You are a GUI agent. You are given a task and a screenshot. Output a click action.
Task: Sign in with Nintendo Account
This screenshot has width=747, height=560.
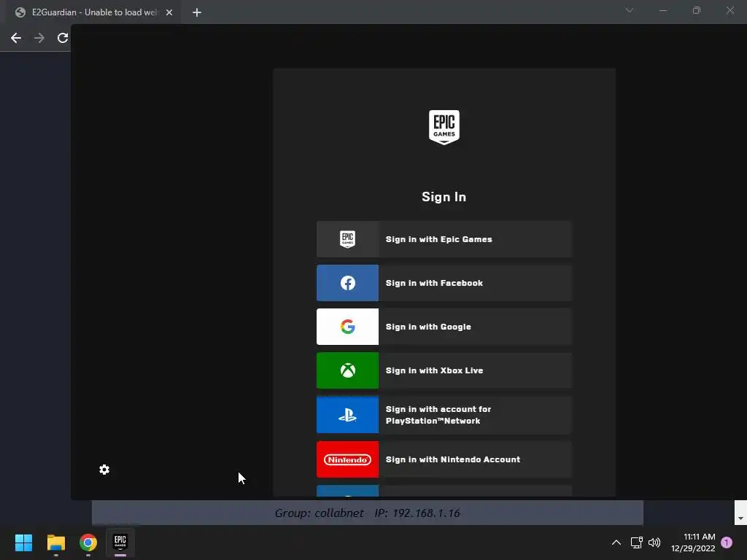[x=444, y=459]
